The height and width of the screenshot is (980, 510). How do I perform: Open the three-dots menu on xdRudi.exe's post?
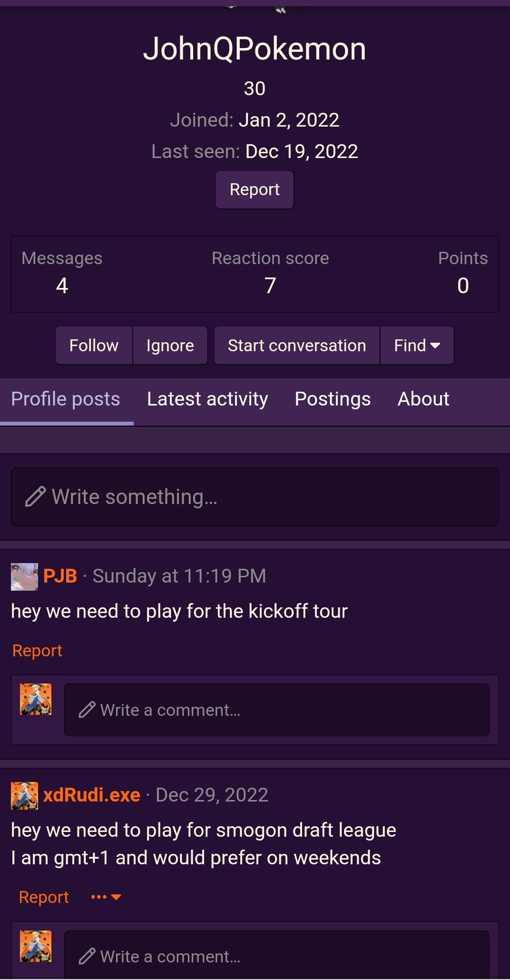106,897
